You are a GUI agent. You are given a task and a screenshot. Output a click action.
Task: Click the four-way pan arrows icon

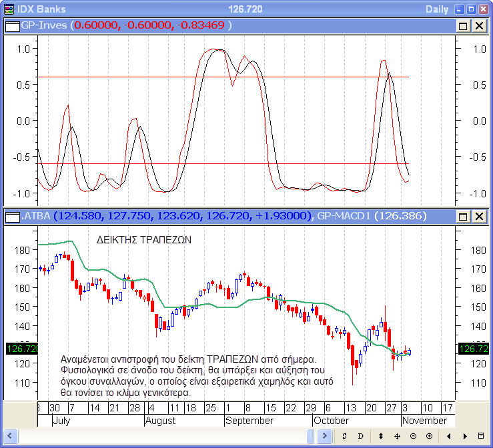[x=398, y=436]
